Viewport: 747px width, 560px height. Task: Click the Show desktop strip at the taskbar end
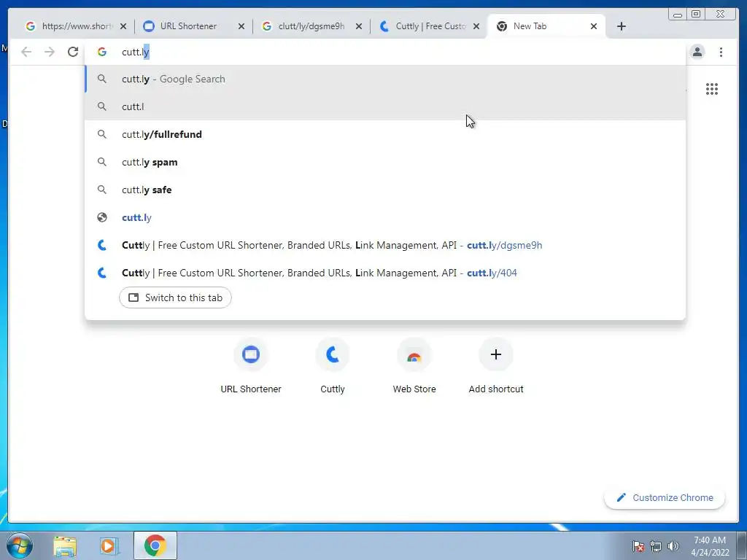(742, 545)
